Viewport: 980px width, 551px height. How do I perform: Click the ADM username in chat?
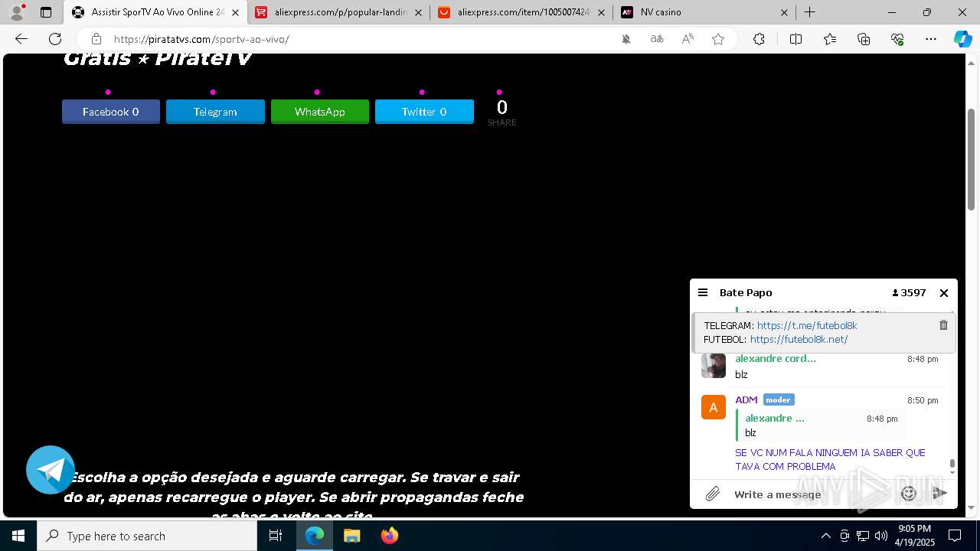pos(746,399)
